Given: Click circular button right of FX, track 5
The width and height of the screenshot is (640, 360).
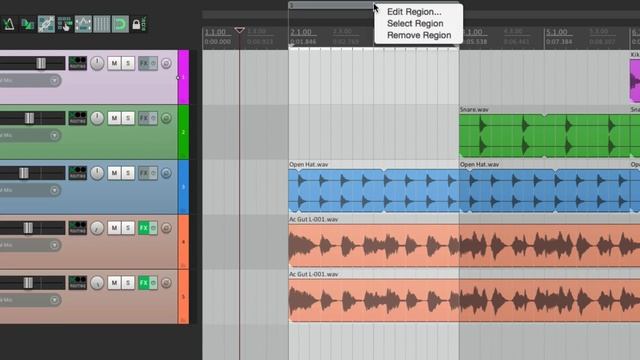Looking at the screenshot, I should (166, 282).
